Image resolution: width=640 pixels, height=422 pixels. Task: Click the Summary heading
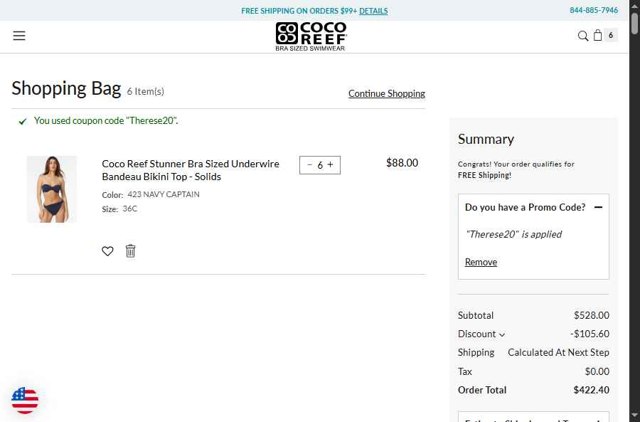486,139
